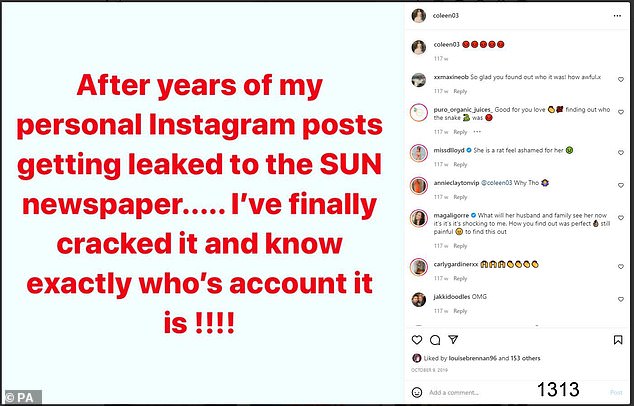The image size is (634, 406).
Task: Like jakkidoodles' OMG comment
Action: pyautogui.click(x=621, y=297)
